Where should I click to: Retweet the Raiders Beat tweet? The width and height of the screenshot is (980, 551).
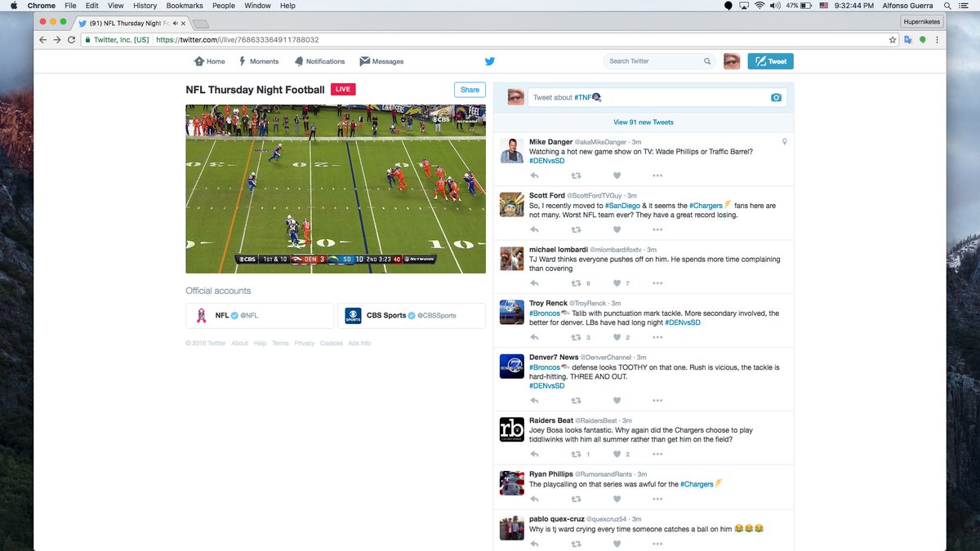[x=576, y=454]
